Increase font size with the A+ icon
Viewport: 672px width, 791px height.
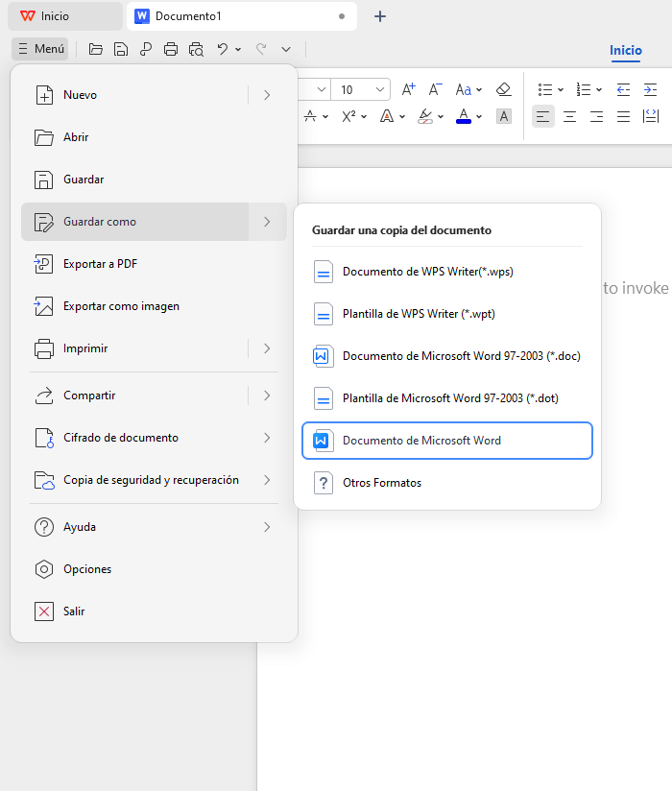click(x=409, y=89)
